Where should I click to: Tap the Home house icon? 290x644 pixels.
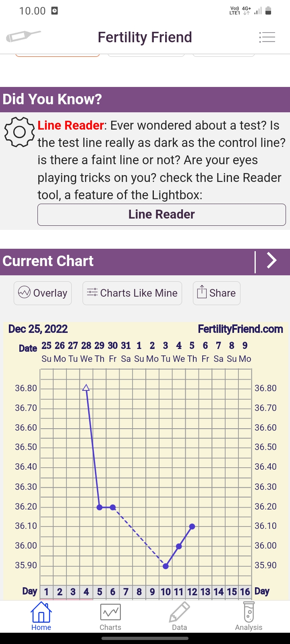41,613
